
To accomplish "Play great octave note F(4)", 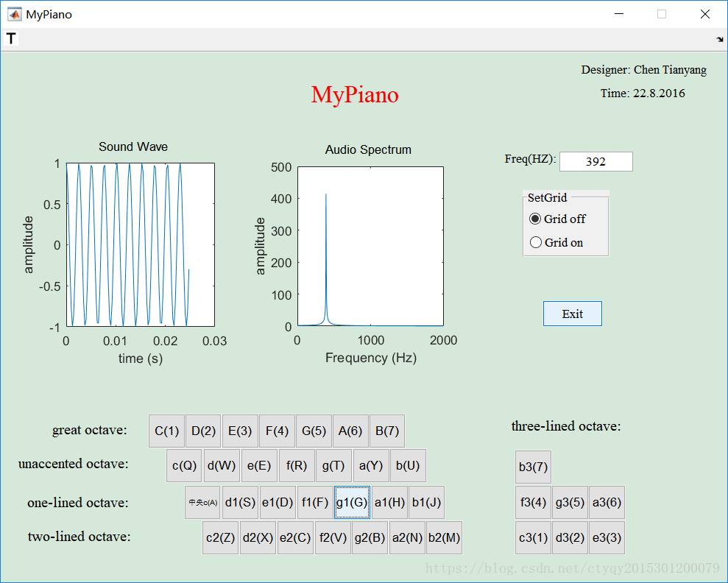I will [x=278, y=431].
